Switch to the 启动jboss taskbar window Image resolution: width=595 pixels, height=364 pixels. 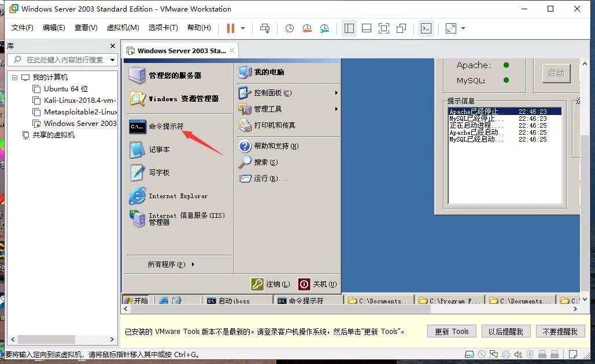(x=238, y=300)
